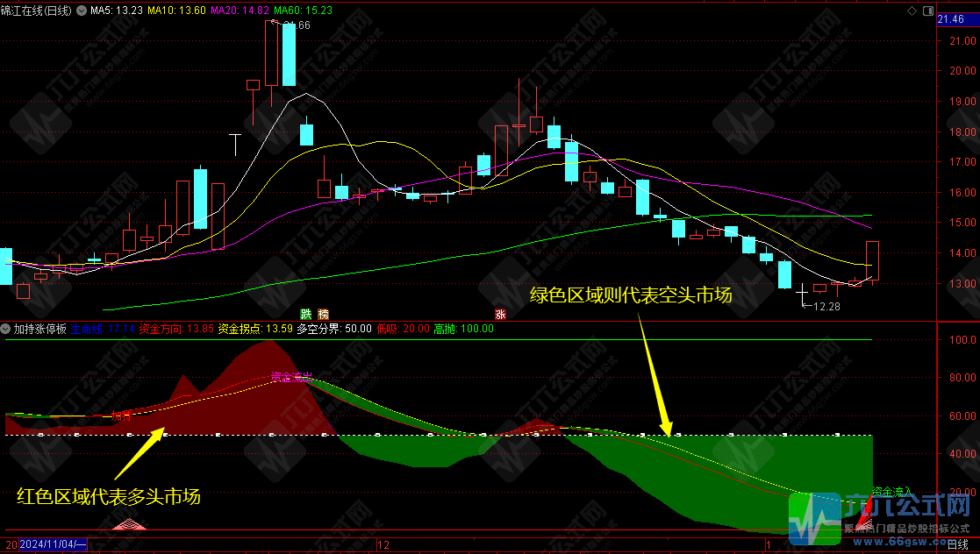Viewport: 980px width, 554px height.
Task: Select the diamond drawing tool icon
Action: click(912, 11)
